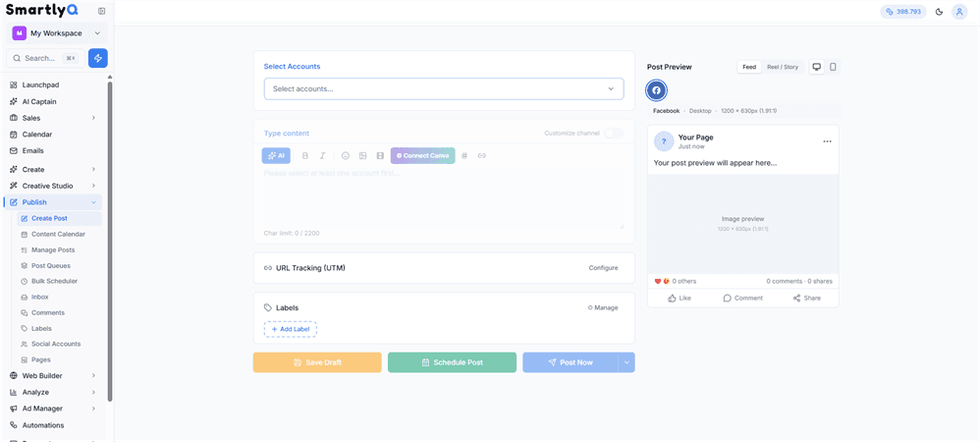Click Comment in the post preview

click(743, 299)
